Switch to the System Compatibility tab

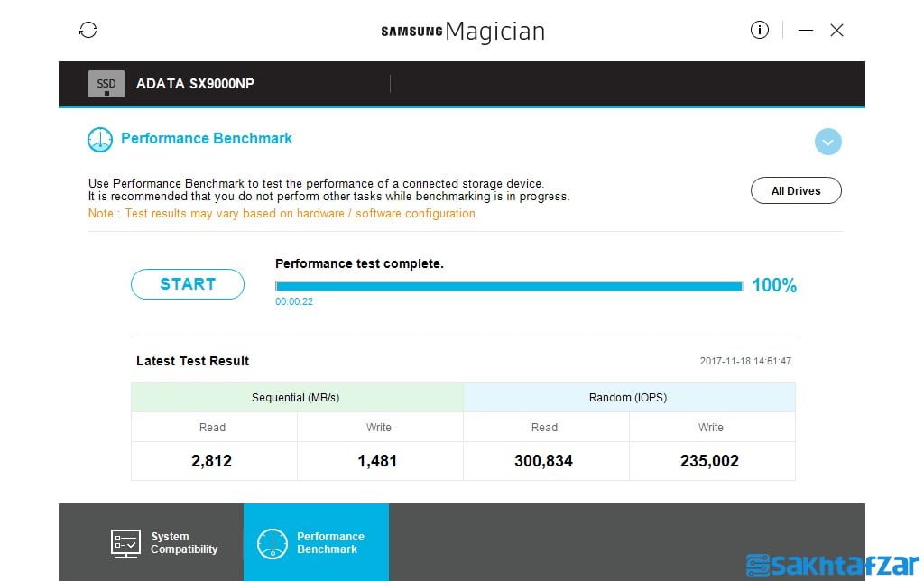tap(167, 543)
